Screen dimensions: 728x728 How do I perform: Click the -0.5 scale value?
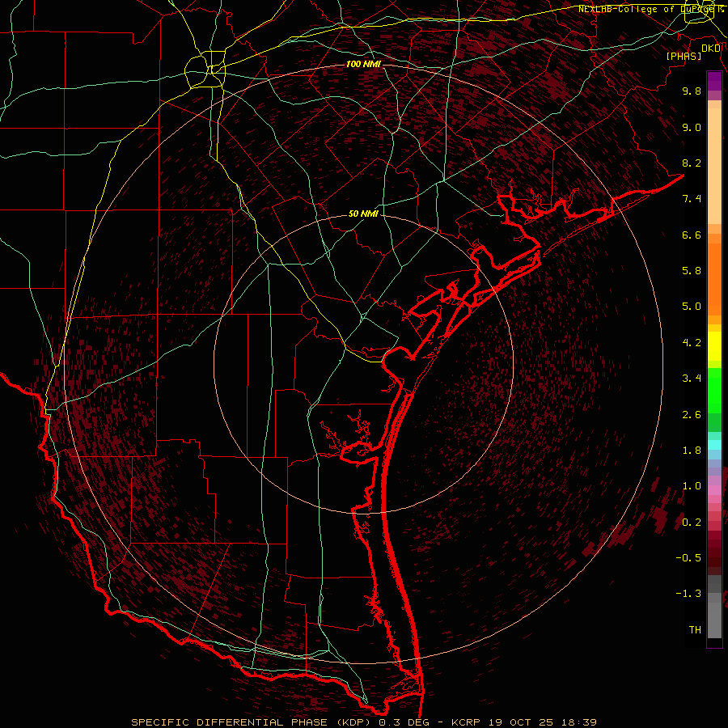688,558
